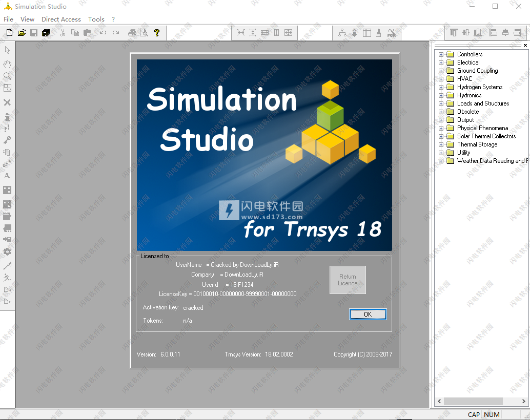530x420 pixels.
Task: Open the File menu
Action: [8, 19]
